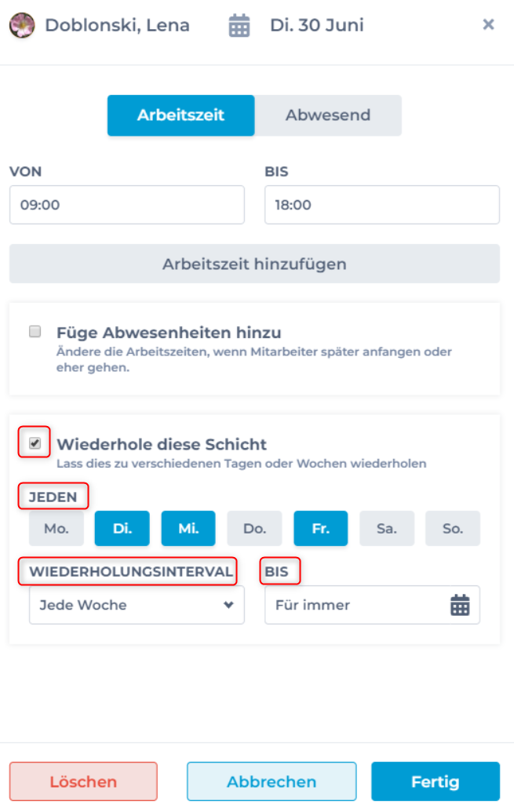Switch to the Abwesend tab

coord(328,115)
